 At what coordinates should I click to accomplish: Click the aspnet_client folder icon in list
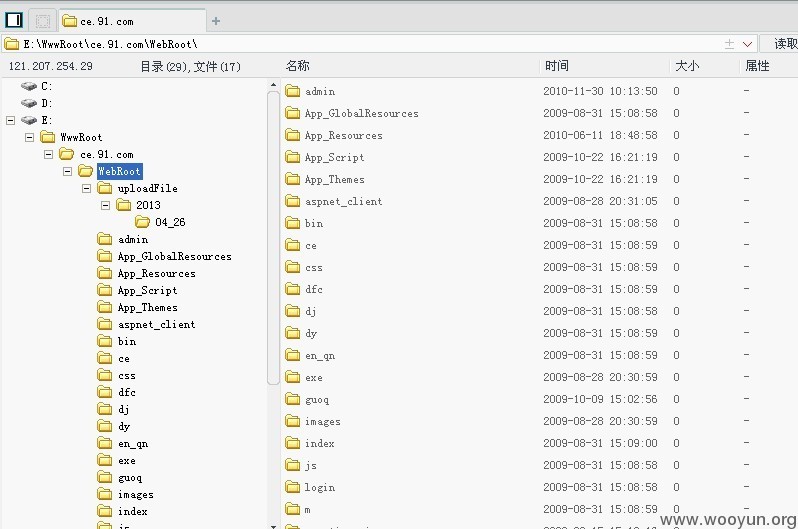click(293, 201)
